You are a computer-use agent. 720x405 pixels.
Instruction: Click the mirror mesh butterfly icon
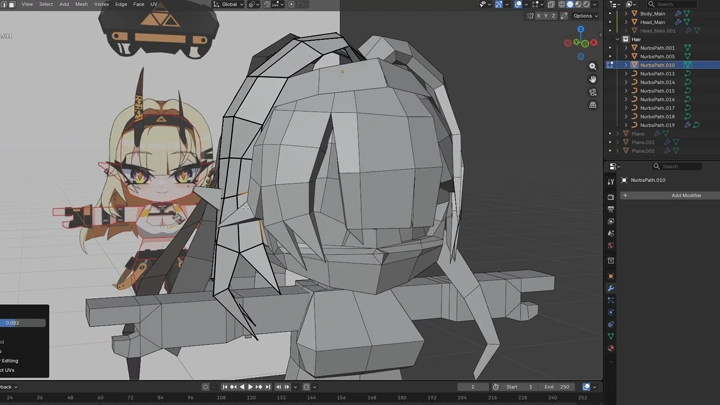530,16
